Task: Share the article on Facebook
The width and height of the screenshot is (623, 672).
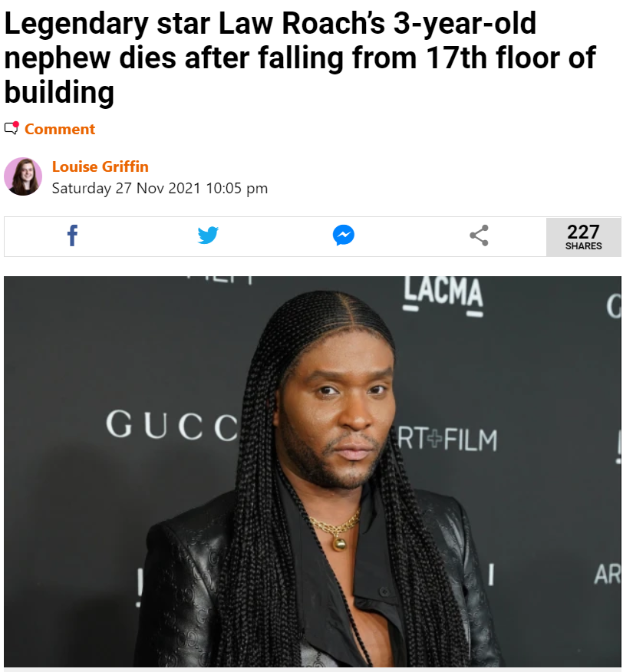Action: (72, 236)
